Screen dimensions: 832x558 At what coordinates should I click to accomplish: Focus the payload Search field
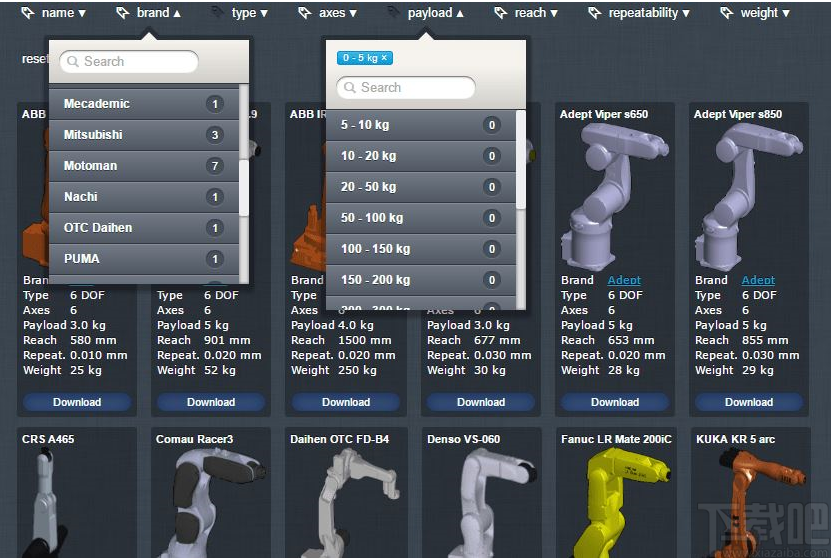[x=406, y=88]
